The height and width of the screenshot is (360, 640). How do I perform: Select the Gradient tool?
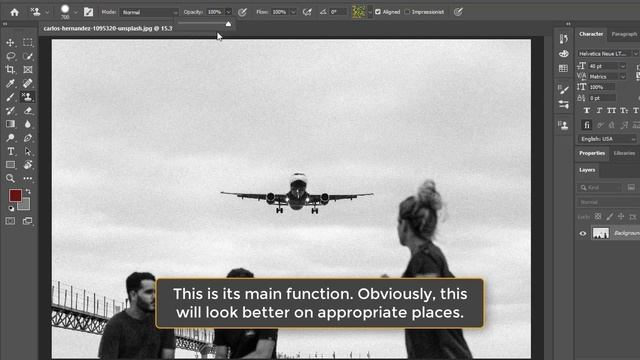click(10, 124)
